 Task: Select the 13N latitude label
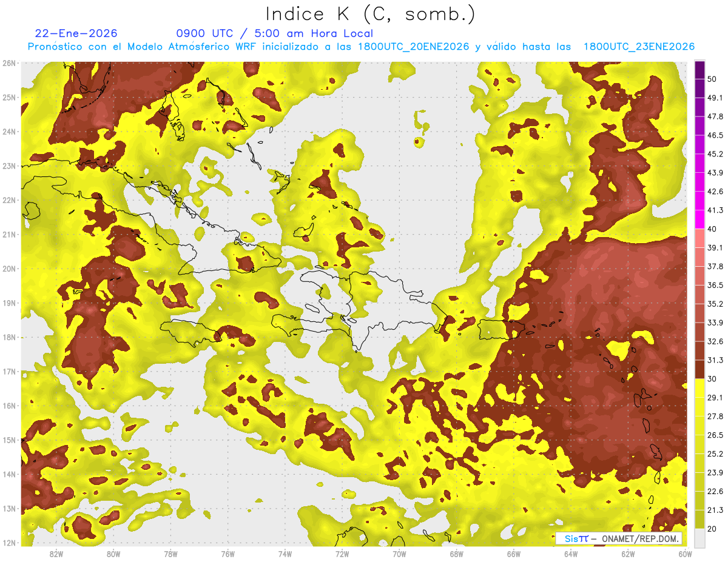(8, 509)
